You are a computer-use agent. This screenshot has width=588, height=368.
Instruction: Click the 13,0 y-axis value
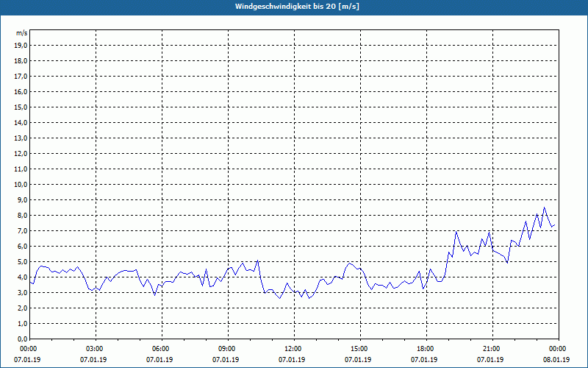click(x=21, y=138)
